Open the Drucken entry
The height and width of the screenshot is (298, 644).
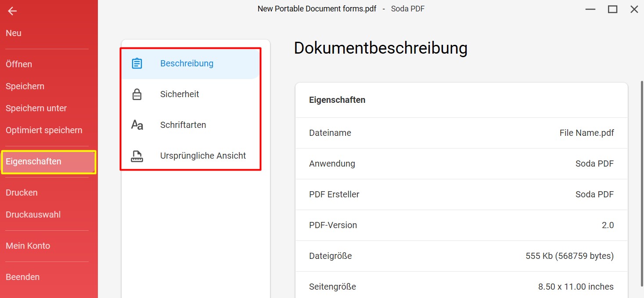coord(22,193)
